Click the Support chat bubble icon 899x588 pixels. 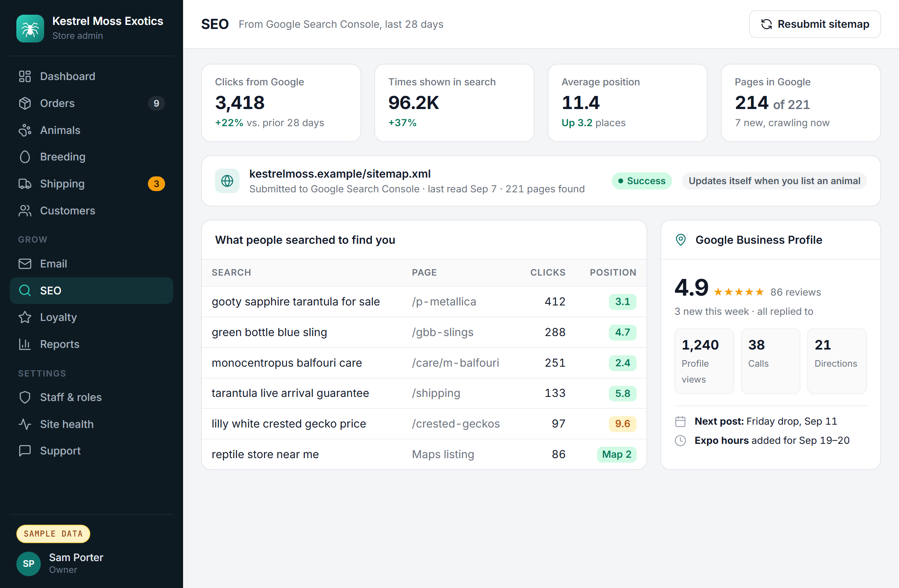tap(25, 451)
